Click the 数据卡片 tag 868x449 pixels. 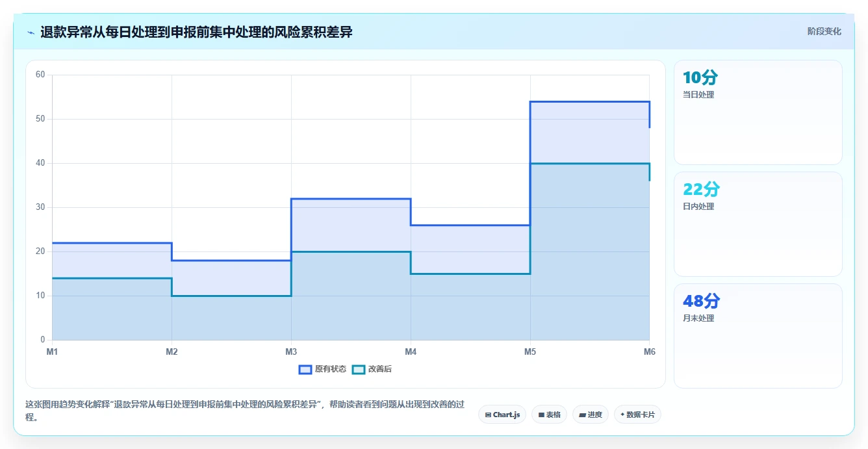tap(637, 415)
